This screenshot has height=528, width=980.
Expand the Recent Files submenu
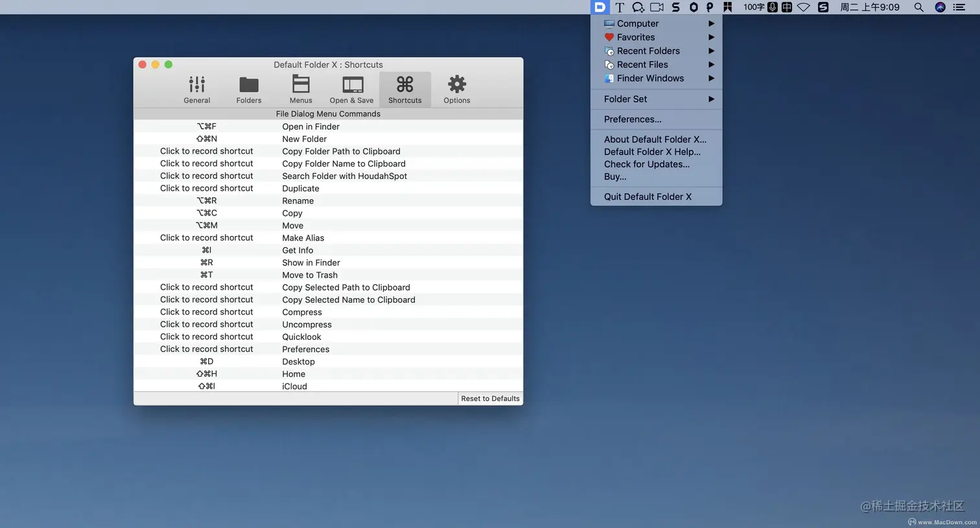click(657, 64)
